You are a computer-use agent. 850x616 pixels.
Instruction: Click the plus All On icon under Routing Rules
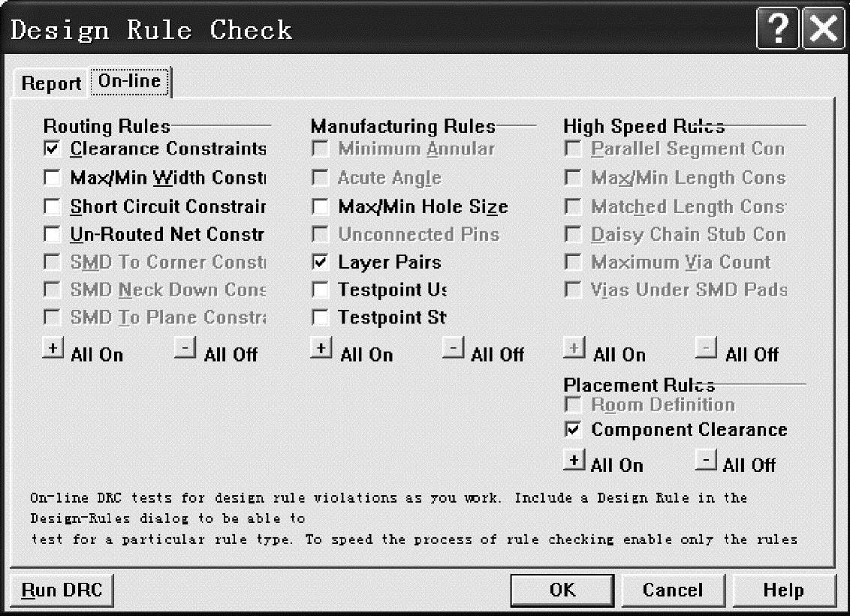pos(53,348)
